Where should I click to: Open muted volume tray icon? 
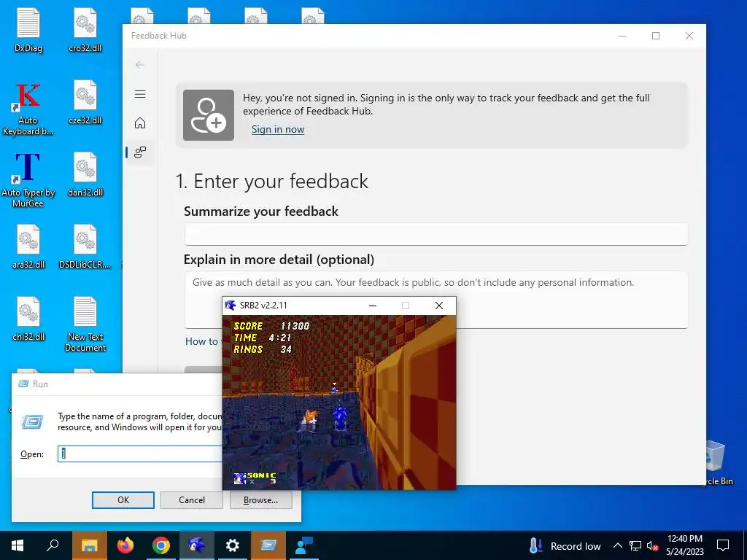tap(652, 546)
